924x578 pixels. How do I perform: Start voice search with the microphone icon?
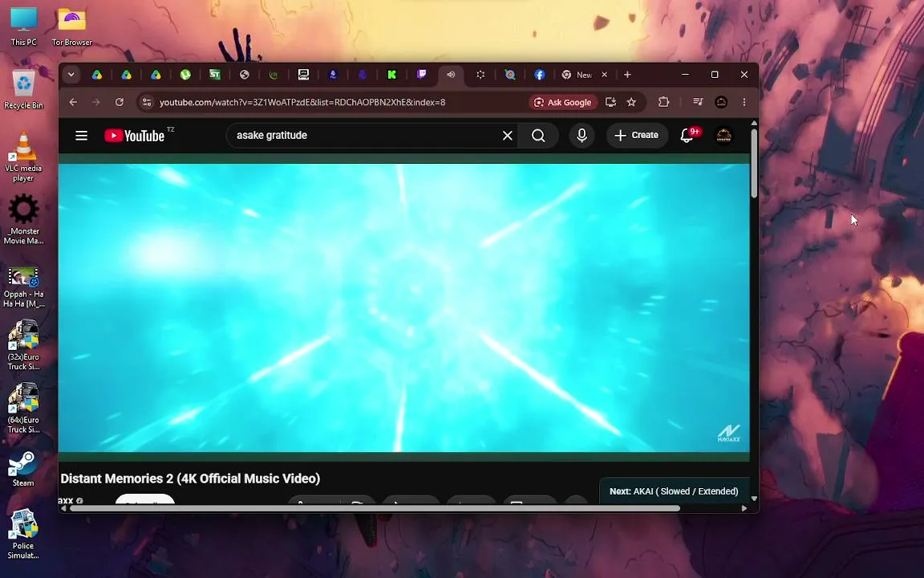(x=582, y=136)
